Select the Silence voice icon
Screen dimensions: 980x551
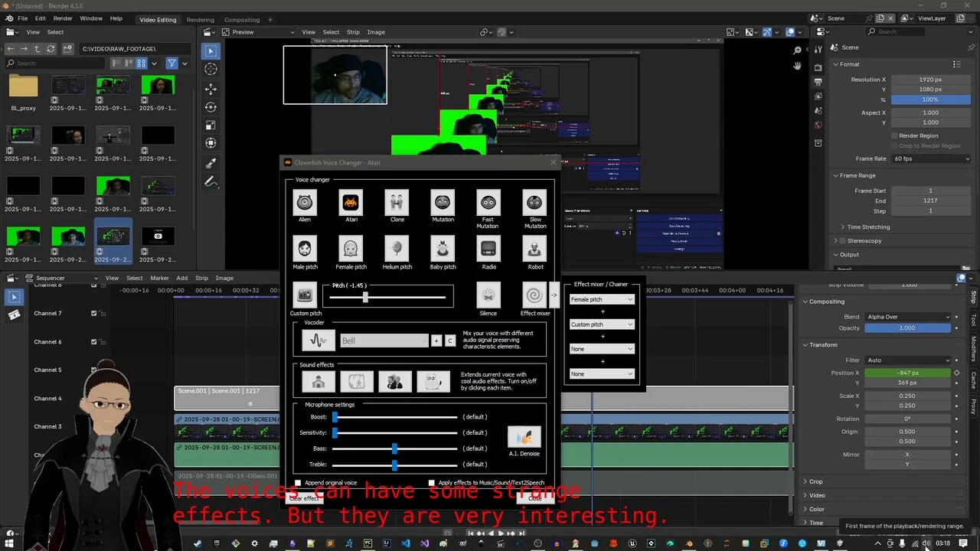coord(488,295)
